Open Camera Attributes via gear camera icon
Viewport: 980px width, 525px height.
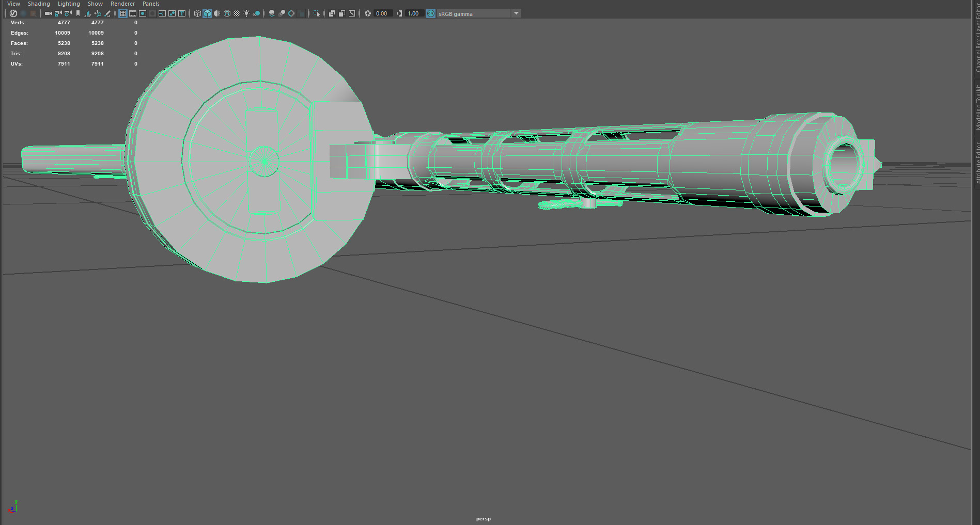(x=68, y=13)
